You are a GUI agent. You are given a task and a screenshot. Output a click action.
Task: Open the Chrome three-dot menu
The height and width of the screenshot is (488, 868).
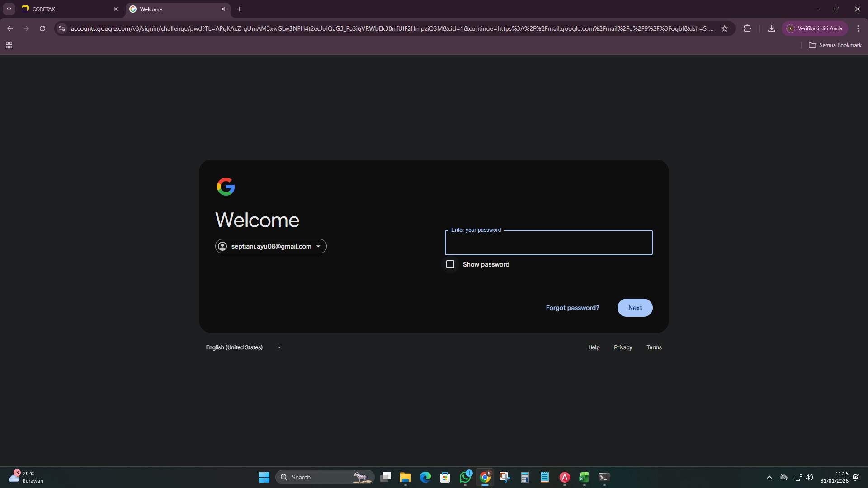[x=858, y=28]
